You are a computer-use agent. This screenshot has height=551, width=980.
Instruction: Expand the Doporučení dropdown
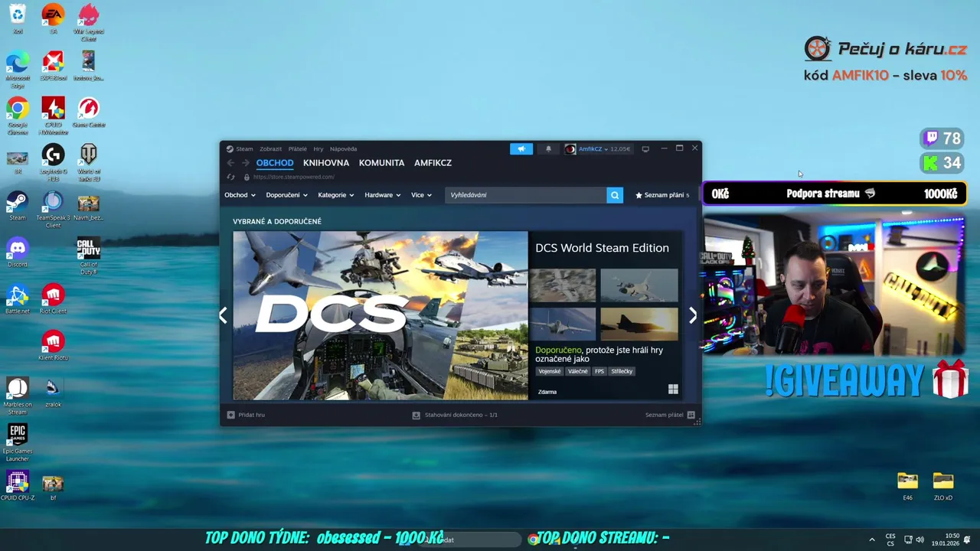[x=286, y=195]
